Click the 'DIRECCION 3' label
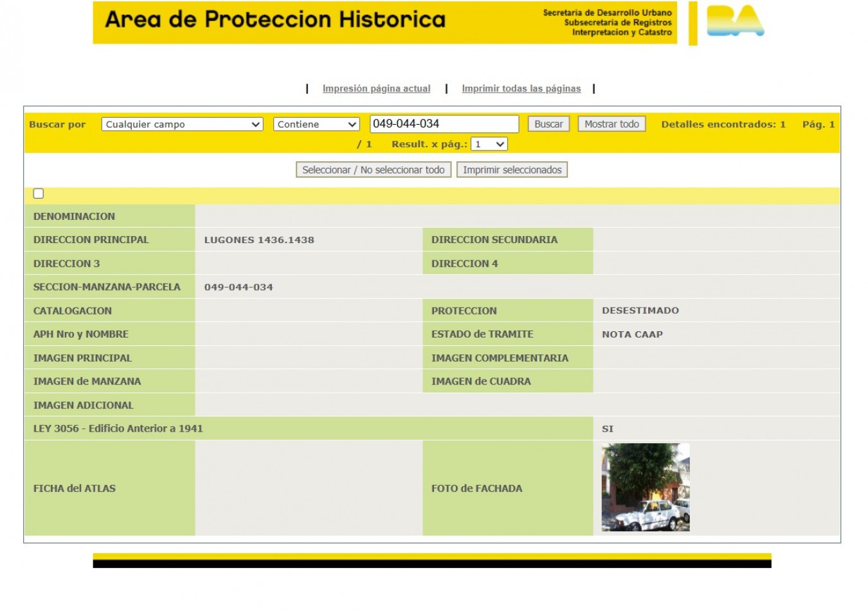 pyautogui.click(x=67, y=264)
